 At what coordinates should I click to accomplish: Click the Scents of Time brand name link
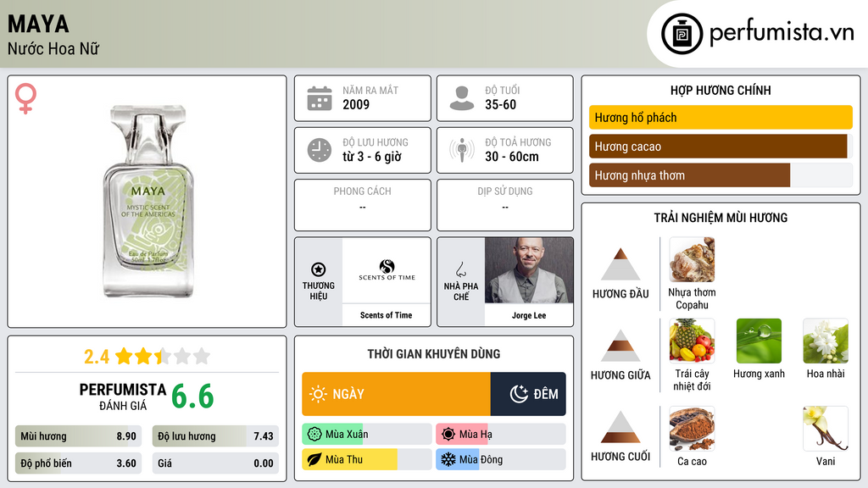tap(387, 315)
